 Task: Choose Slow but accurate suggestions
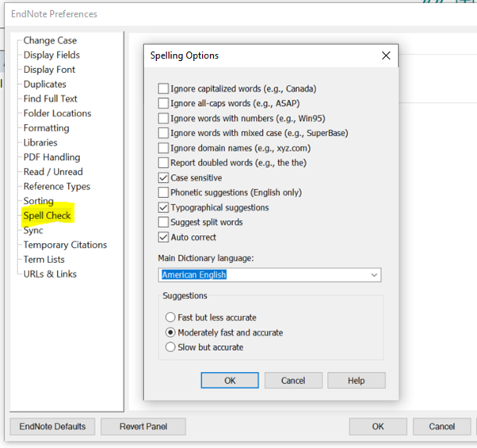click(170, 347)
